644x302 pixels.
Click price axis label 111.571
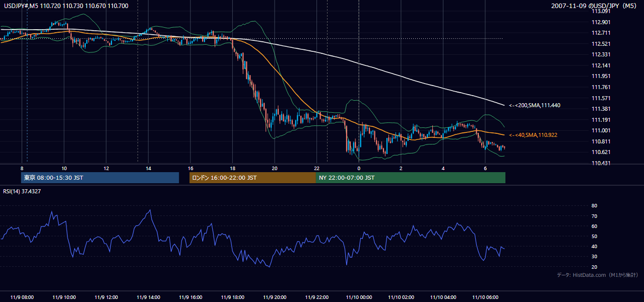pos(600,98)
